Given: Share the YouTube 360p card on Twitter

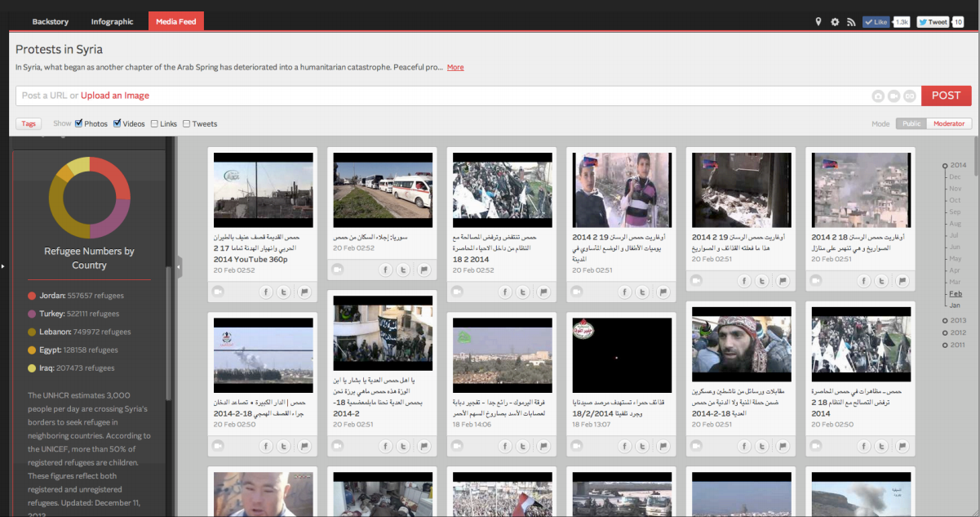Looking at the screenshot, I should pyautogui.click(x=283, y=292).
